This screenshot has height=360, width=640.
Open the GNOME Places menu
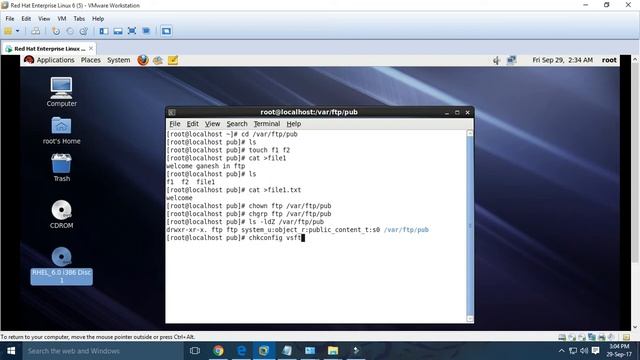click(x=91, y=60)
